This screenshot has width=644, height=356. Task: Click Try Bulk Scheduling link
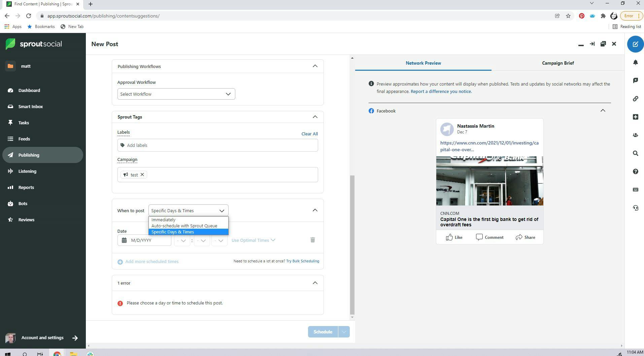302,261
